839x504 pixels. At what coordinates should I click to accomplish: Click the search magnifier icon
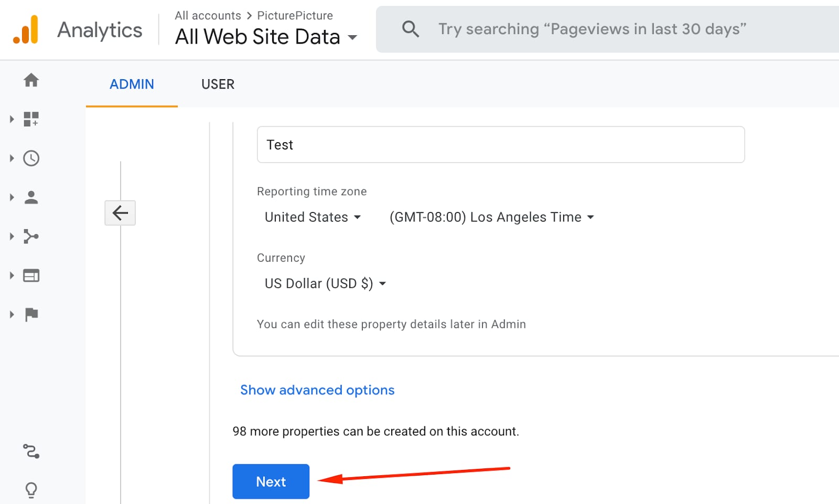coord(411,29)
